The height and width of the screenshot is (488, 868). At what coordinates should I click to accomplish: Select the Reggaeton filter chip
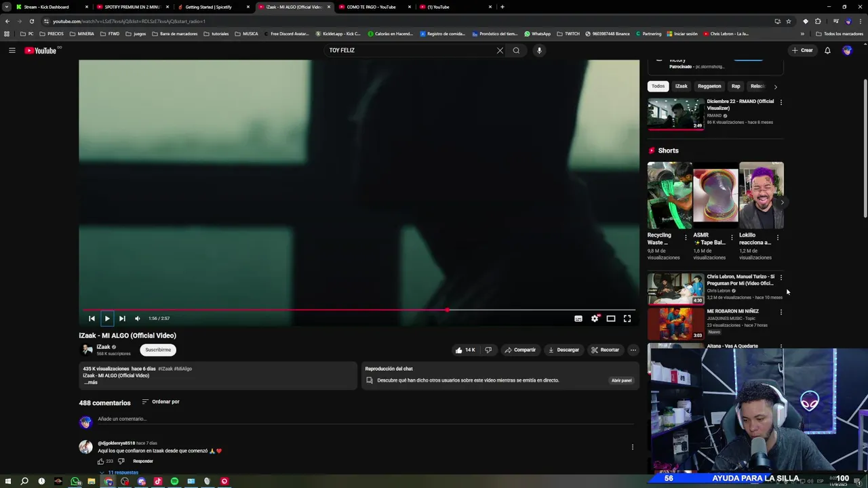(709, 86)
